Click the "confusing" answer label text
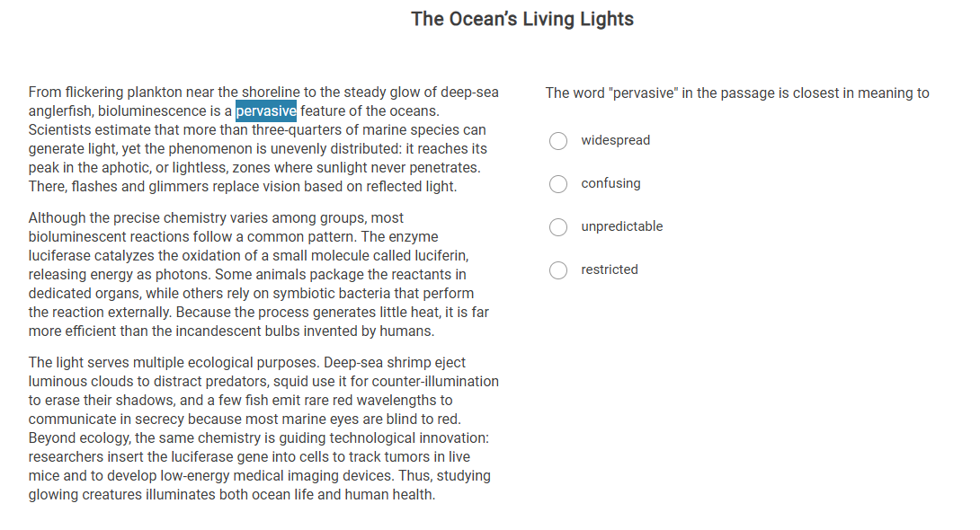The image size is (980, 530). coord(610,183)
